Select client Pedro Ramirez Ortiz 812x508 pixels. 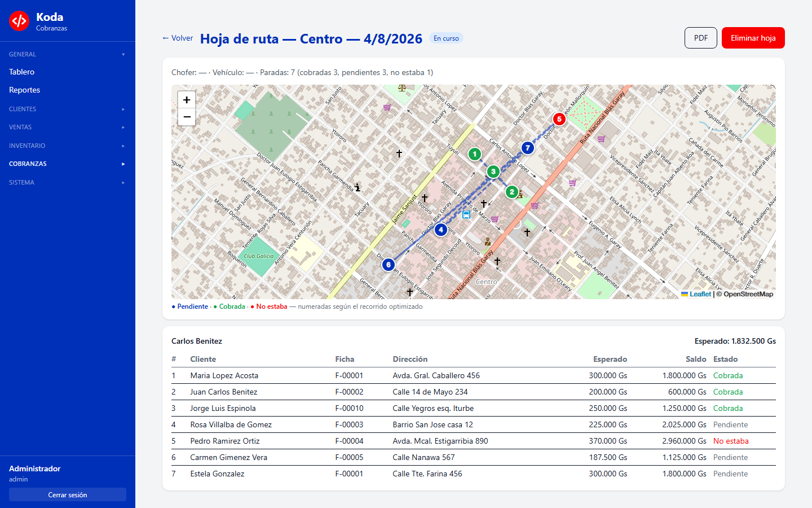tap(225, 441)
